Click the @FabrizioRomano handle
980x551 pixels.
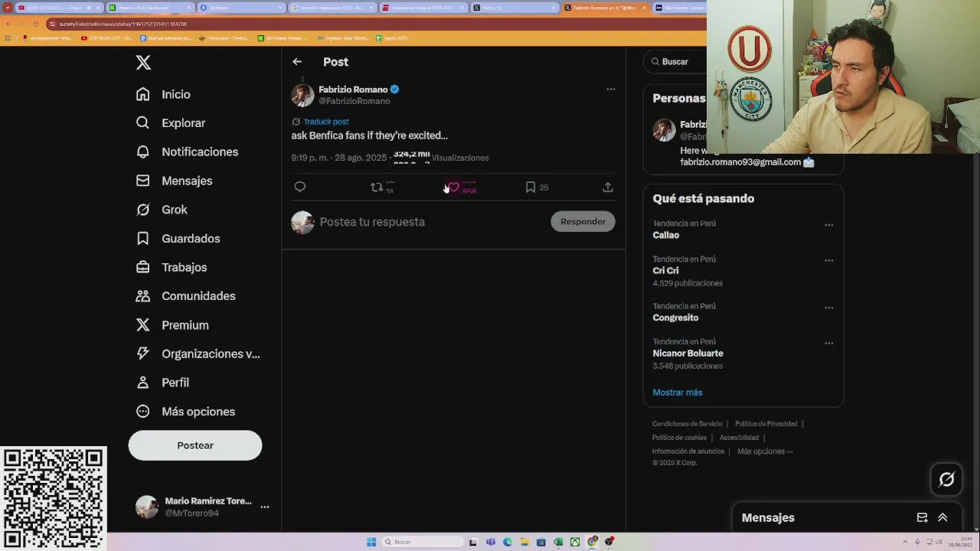tap(354, 101)
